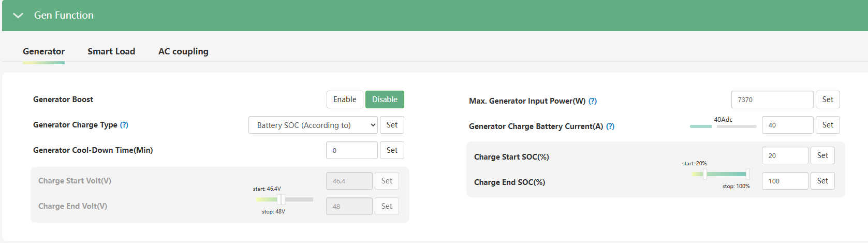
Task: Open help icon for Generator Charge Battery Current
Action: [610, 126]
